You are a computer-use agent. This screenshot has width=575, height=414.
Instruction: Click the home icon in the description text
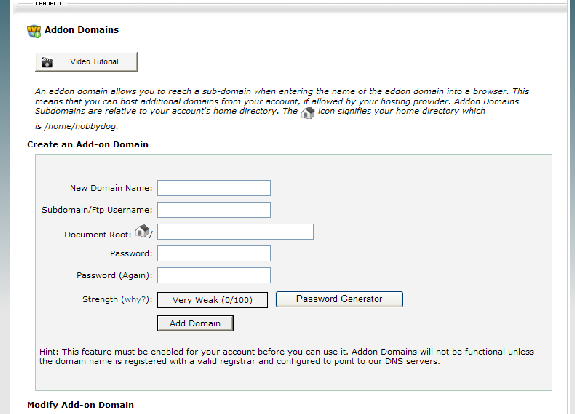[307, 112]
